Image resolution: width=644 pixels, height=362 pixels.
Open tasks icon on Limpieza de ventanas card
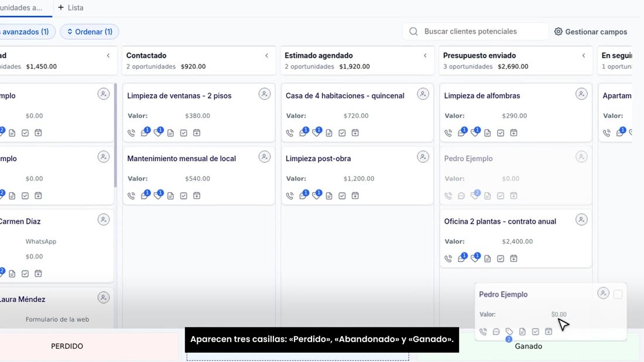point(184,133)
